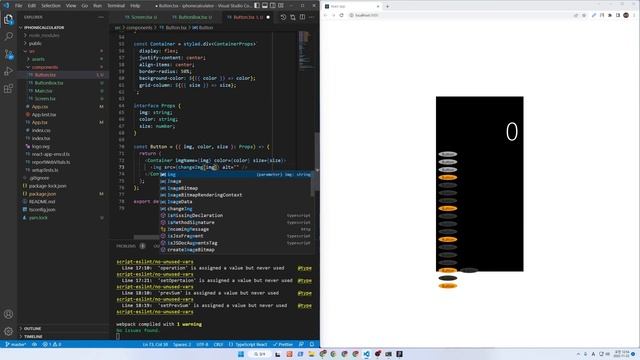The image size is (640, 360).
Task: Split the editor to the right
Action: click(302, 17)
